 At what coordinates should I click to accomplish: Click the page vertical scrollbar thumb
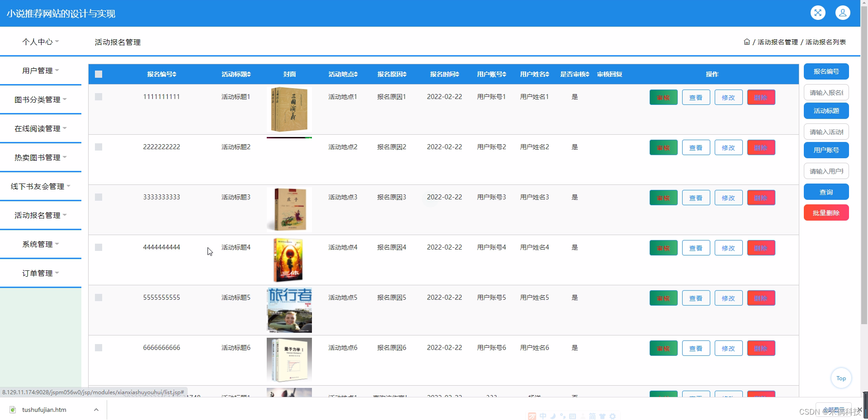864,165
